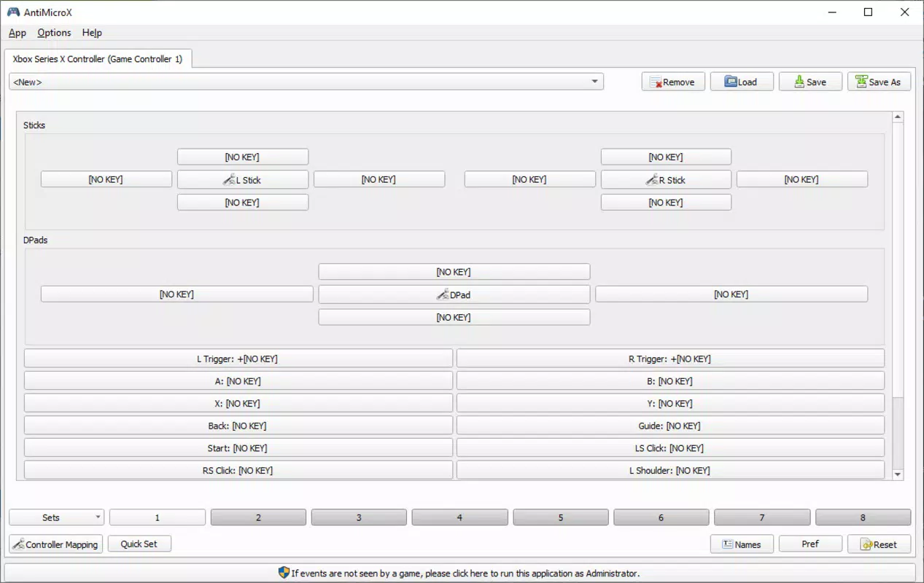Load a controller profile
Viewport: 924px width, 583px height.
[742, 82]
